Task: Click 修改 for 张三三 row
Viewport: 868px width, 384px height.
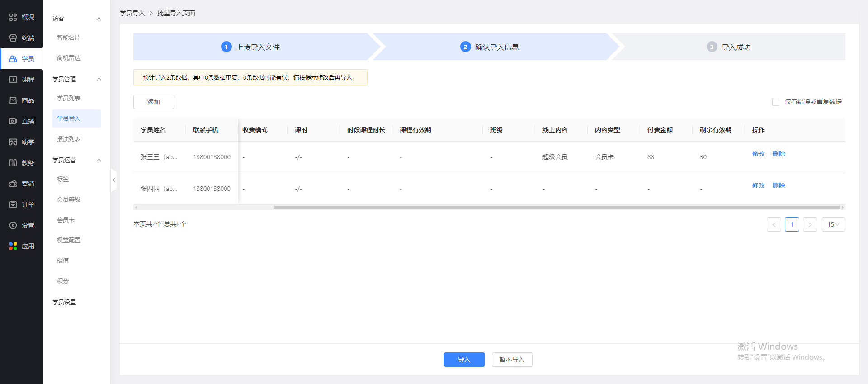Action: [759, 154]
